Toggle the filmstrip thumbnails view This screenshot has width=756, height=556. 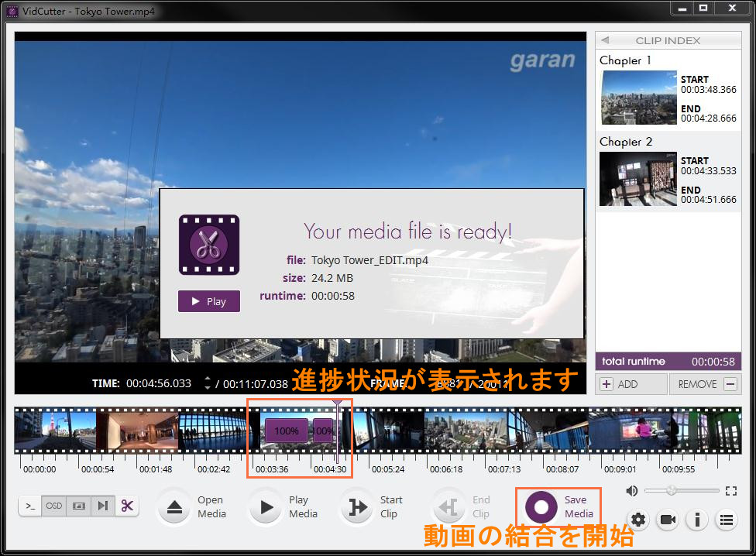(x=78, y=505)
